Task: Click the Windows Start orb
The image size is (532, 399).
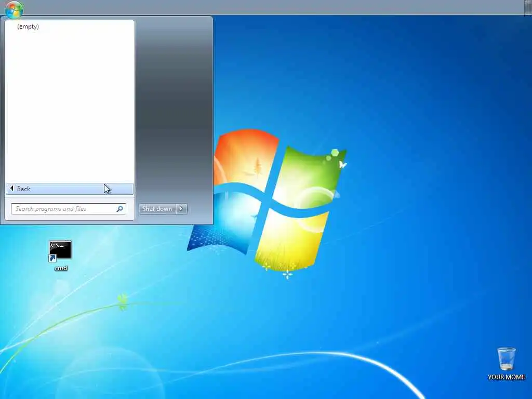Action: (x=14, y=9)
